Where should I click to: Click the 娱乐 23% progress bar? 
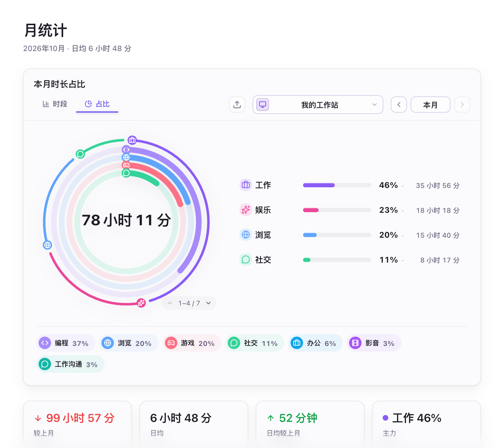pyautogui.click(x=337, y=210)
